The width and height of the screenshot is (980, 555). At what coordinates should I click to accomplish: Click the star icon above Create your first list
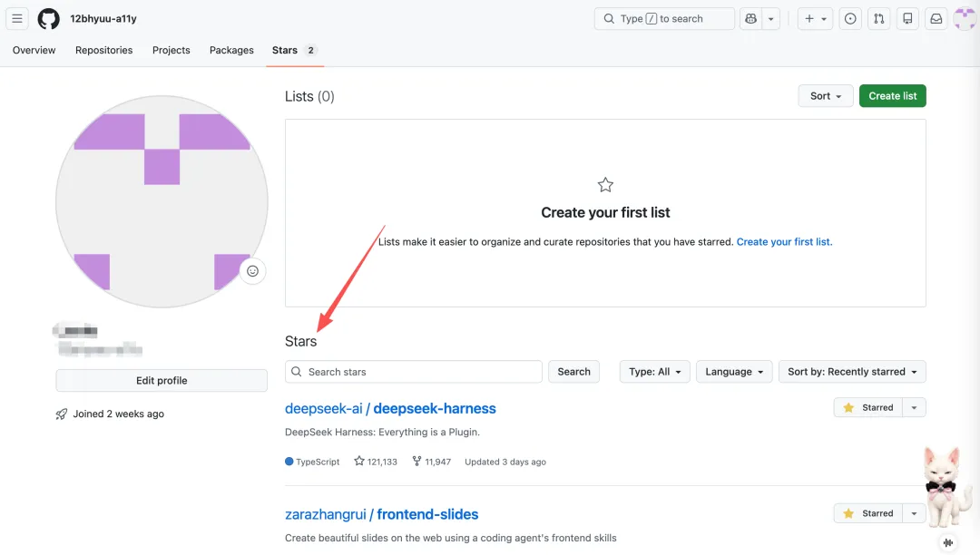(605, 185)
